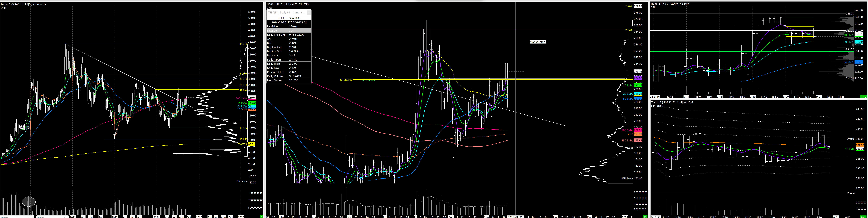Close the second minimized chart window

point(64,217)
